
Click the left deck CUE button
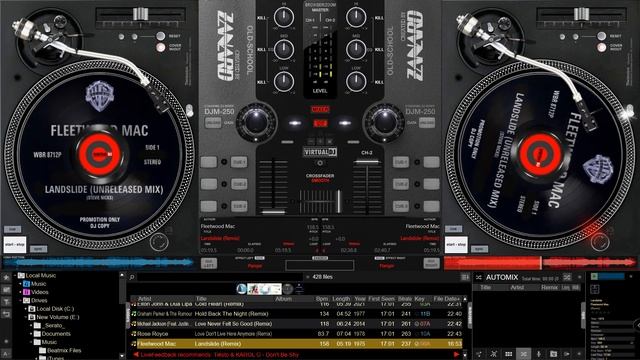[12, 229]
